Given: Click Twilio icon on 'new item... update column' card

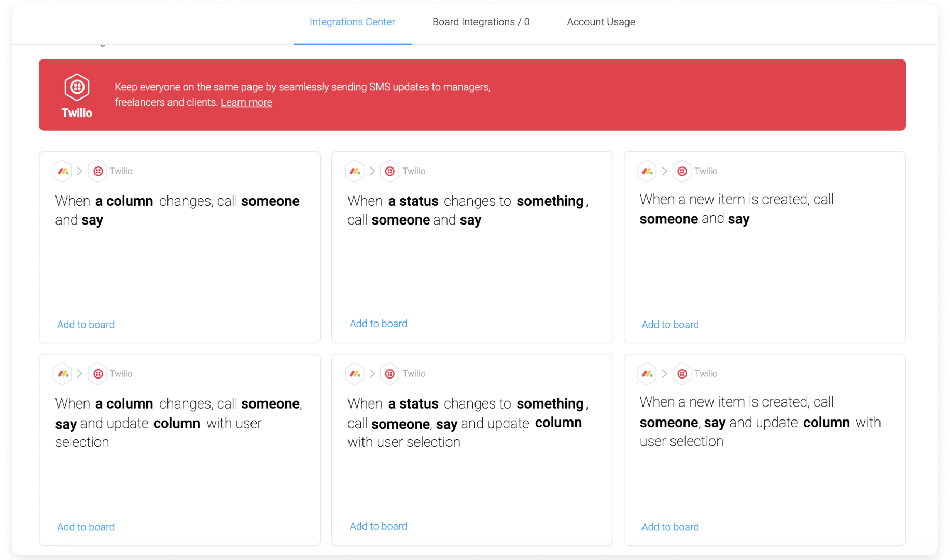Looking at the screenshot, I should click(x=682, y=374).
